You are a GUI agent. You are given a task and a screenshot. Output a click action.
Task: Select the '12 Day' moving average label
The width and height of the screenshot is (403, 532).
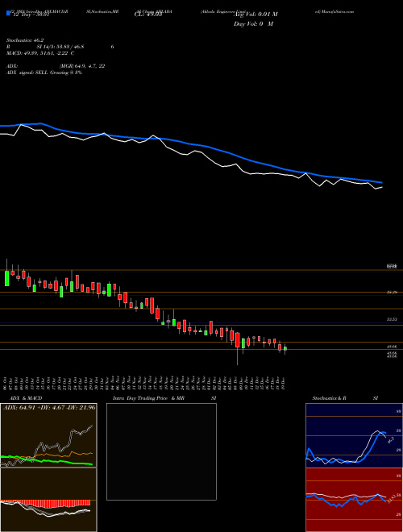tap(30, 15)
